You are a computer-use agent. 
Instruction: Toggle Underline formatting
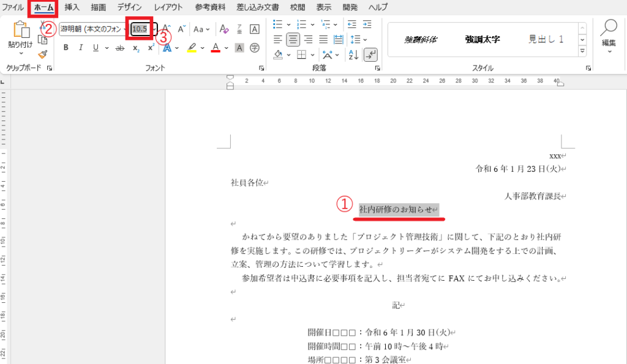96,48
